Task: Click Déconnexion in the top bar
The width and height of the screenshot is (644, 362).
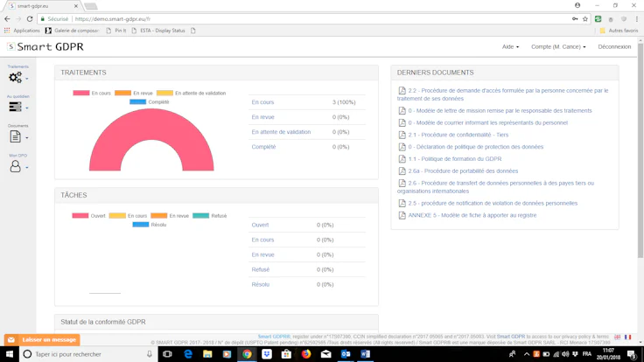Action: click(614, 47)
